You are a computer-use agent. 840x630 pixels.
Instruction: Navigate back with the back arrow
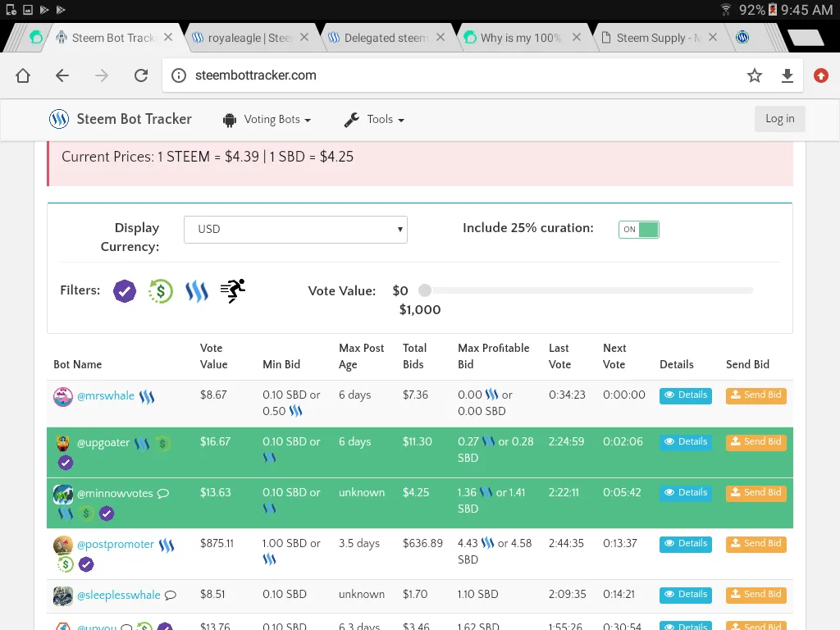(62, 75)
